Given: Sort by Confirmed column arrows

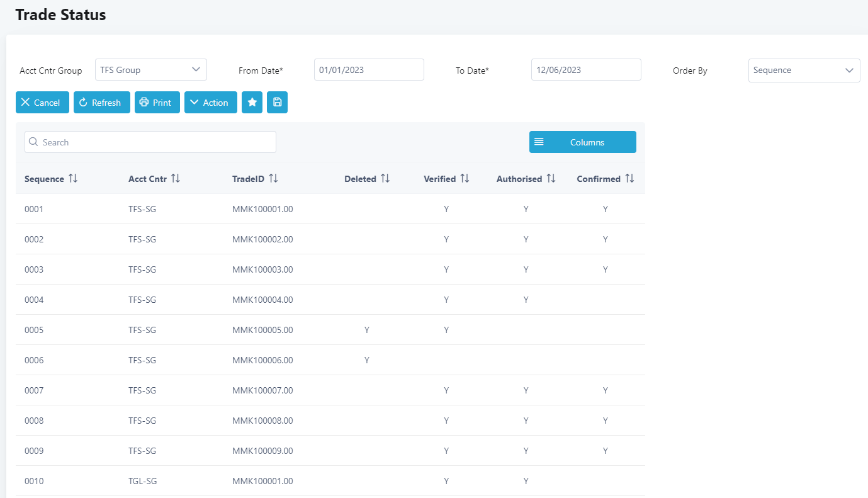Looking at the screenshot, I should click(629, 179).
